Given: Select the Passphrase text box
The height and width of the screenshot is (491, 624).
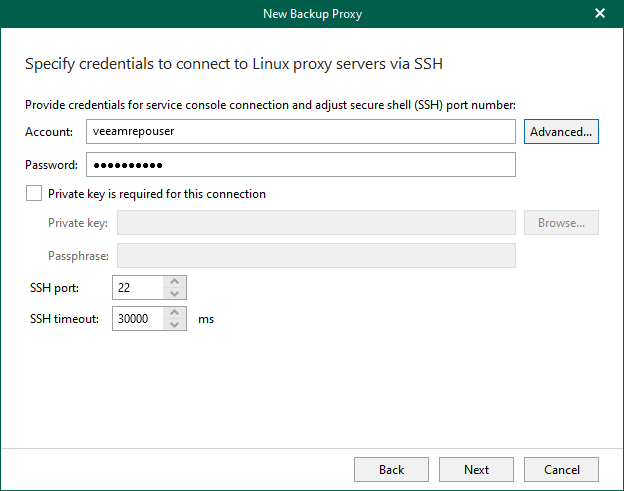Looking at the screenshot, I should point(316,256).
